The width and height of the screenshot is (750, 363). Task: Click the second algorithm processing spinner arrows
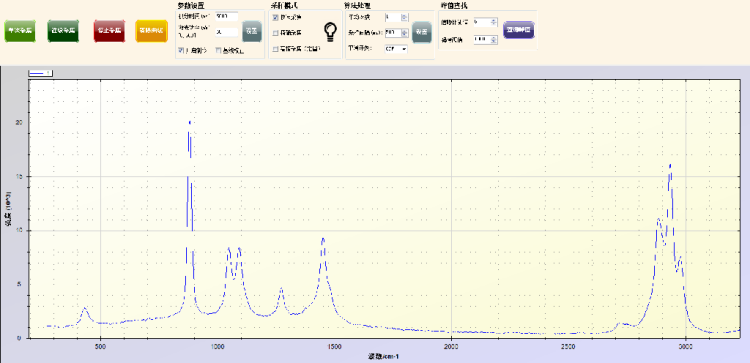(x=404, y=33)
